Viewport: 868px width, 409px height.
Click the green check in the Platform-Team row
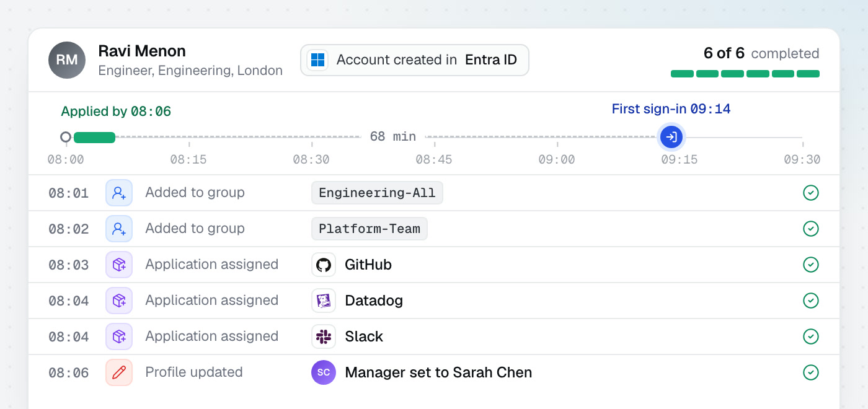tap(811, 229)
